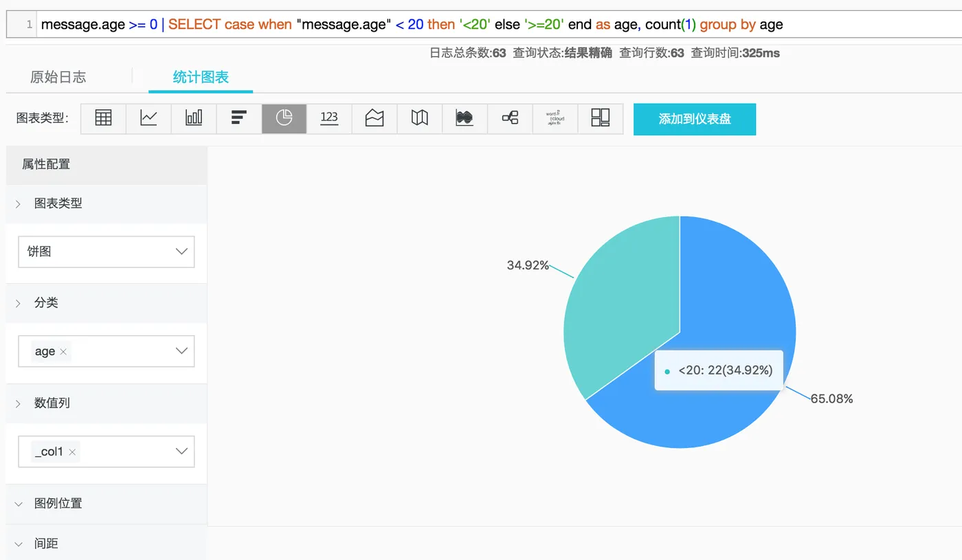Screen dimensions: 962x560
Task: Remove the 'age' tag in 分类 field
Action: coord(63,352)
